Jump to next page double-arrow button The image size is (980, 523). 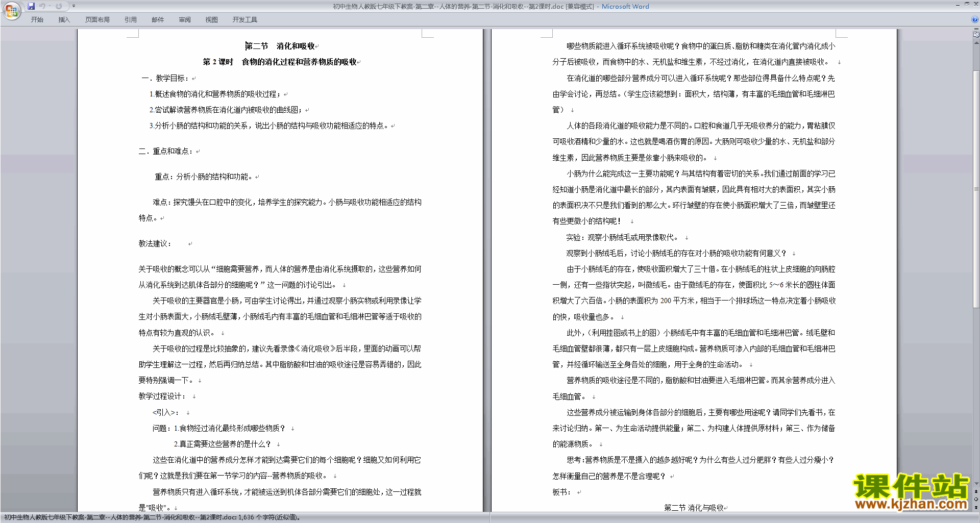click(976, 507)
